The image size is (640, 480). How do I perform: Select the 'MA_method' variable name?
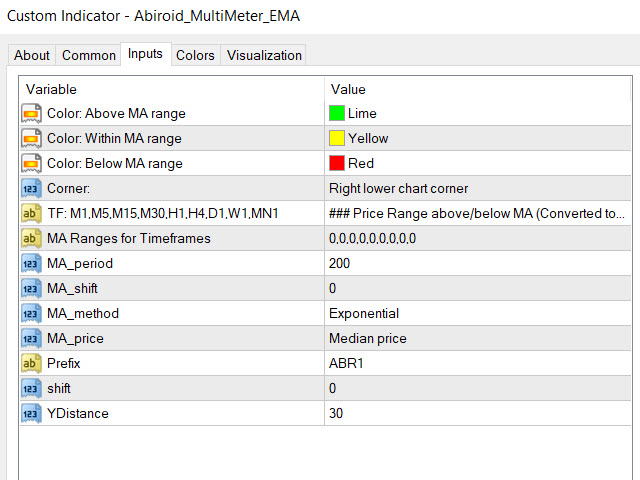pyautogui.click(x=83, y=313)
